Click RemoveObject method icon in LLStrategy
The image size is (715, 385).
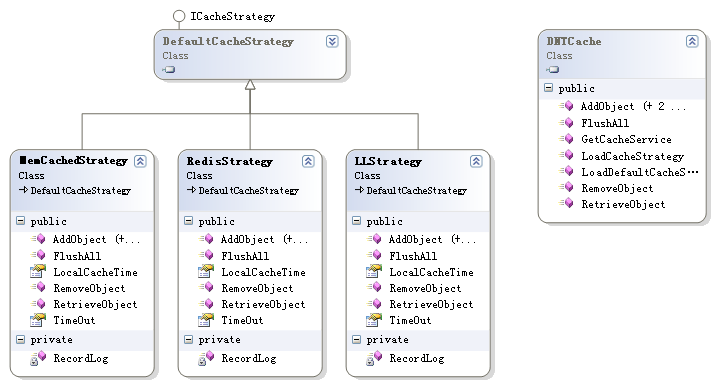(x=375, y=287)
